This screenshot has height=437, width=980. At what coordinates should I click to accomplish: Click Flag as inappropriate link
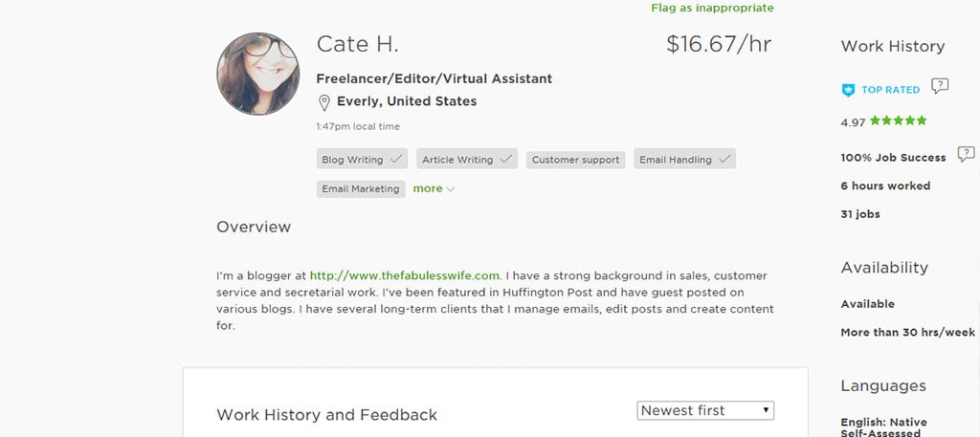coord(712,8)
